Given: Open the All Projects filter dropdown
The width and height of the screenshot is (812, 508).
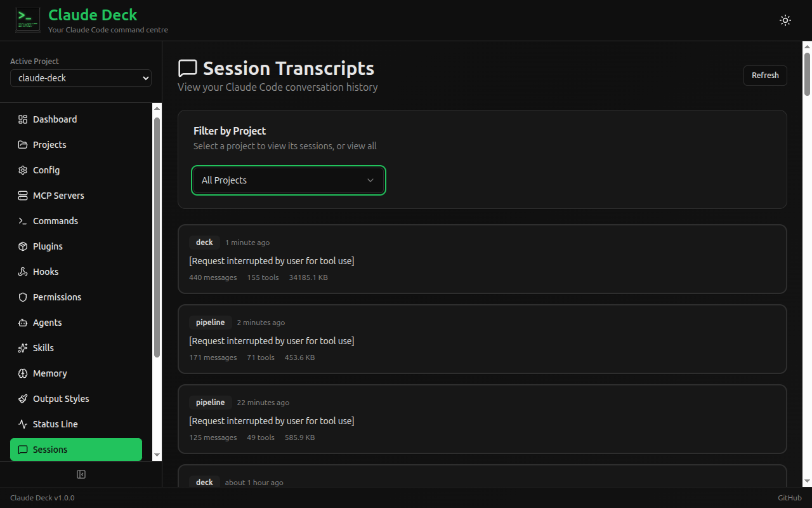Looking at the screenshot, I should (x=288, y=180).
